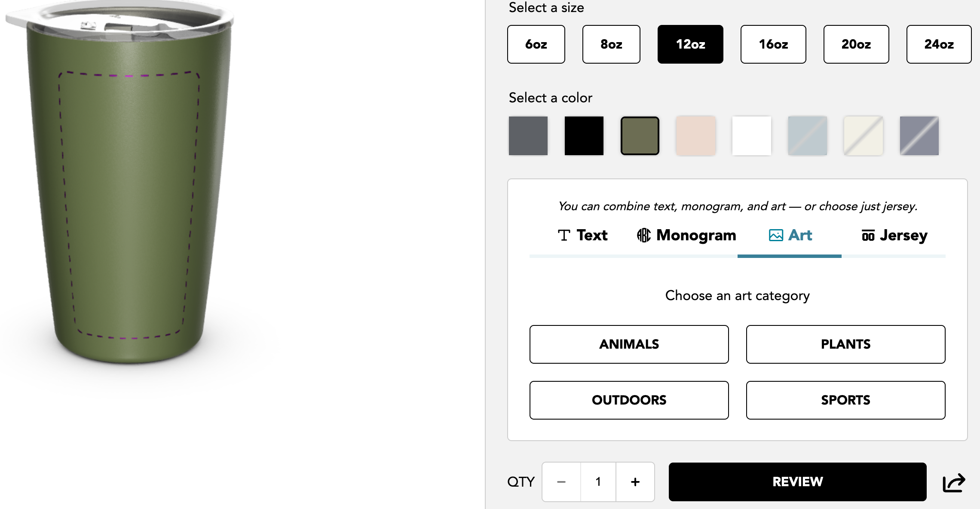Select the 16oz size option
Screen dimensions: 980x509
(x=773, y=44)
